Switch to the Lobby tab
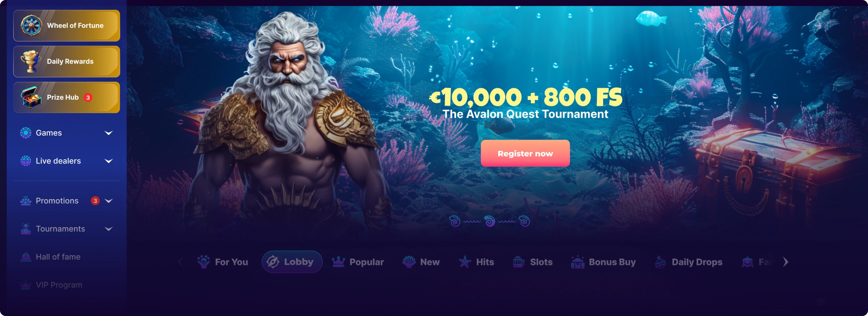The height and width of the screenshot is (316, 868). pos(292,262)
